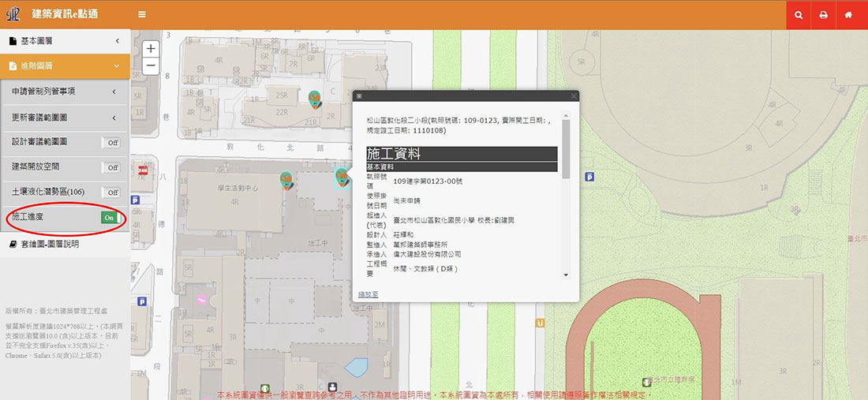Click the 建築資訊e點通 logo icon
868x400 pixels.
pos(13,14)
